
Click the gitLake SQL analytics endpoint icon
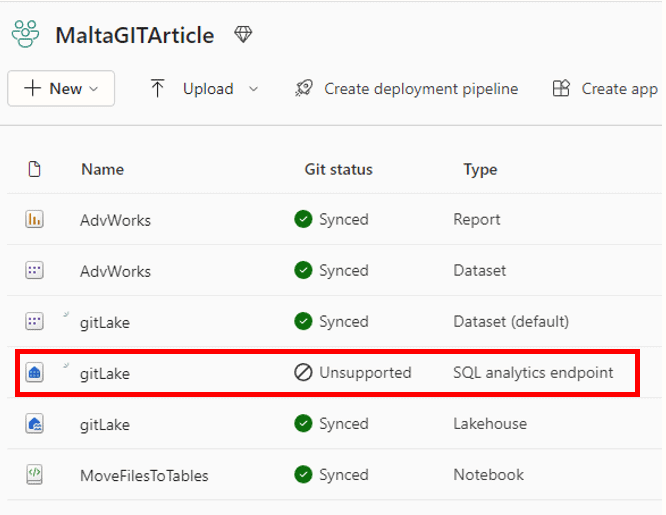[34, 373]
